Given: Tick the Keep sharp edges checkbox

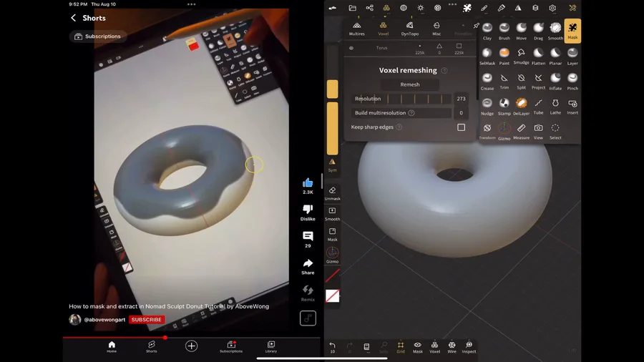Looking at the screenshot, I should pos(462,127).
